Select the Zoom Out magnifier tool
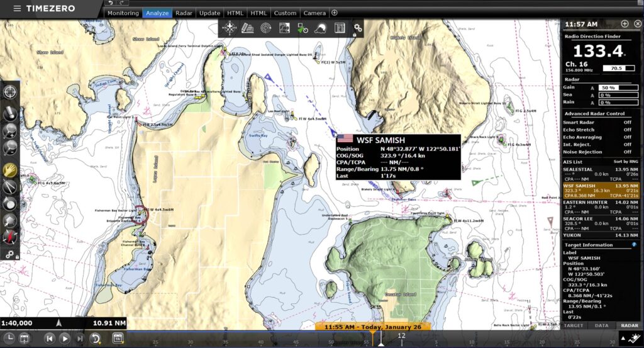The image size is (644, 348). (x=10, y=147)
